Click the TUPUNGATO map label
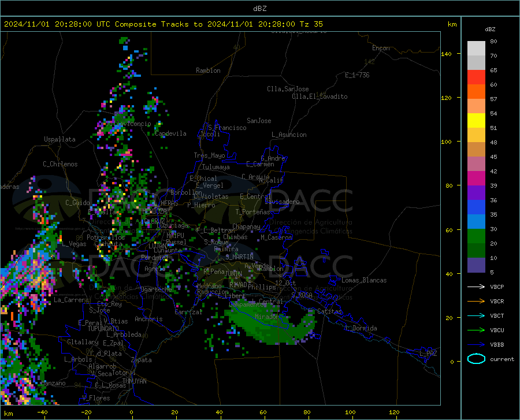 pyautogui.click(x=103, y=328)
